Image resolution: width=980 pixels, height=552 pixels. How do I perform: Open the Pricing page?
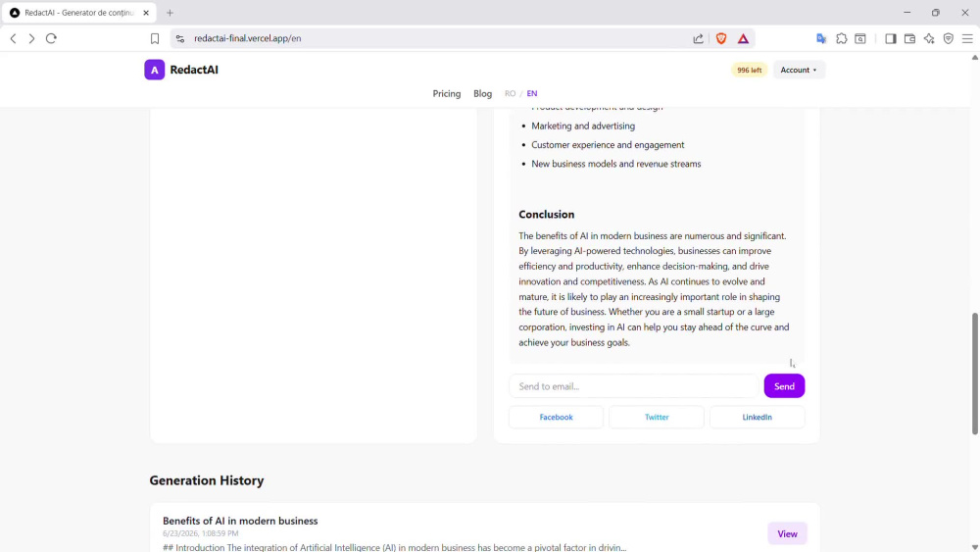coord(446,93)
